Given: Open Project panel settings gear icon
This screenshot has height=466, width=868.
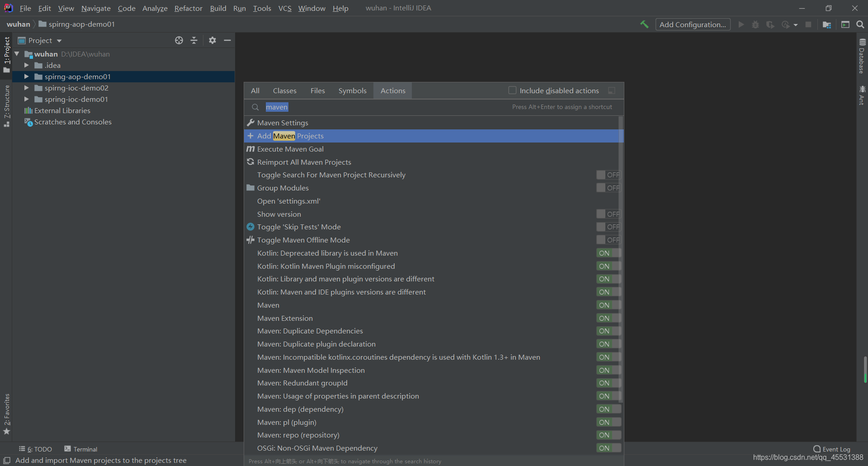Looking at the screenshot, I should [212, 40].
